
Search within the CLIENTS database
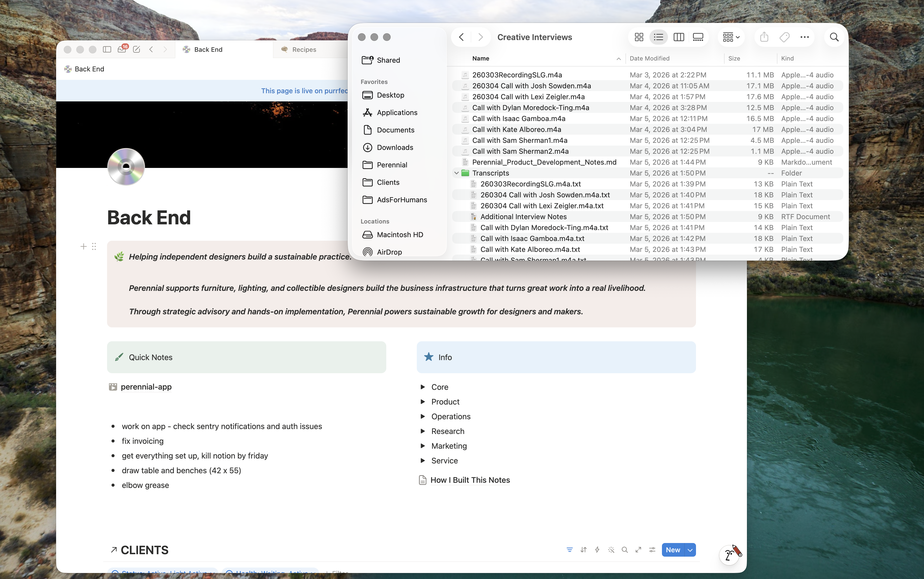point(625,550)
